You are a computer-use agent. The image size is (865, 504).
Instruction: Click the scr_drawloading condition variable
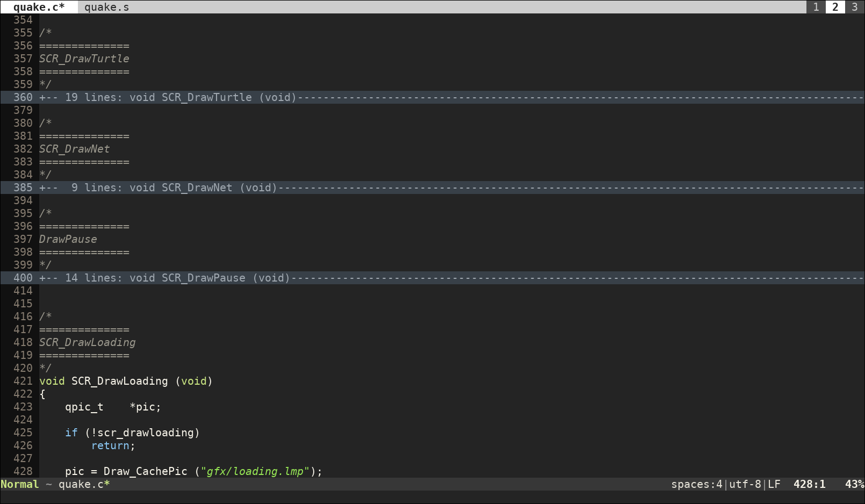tap(146, 433)
